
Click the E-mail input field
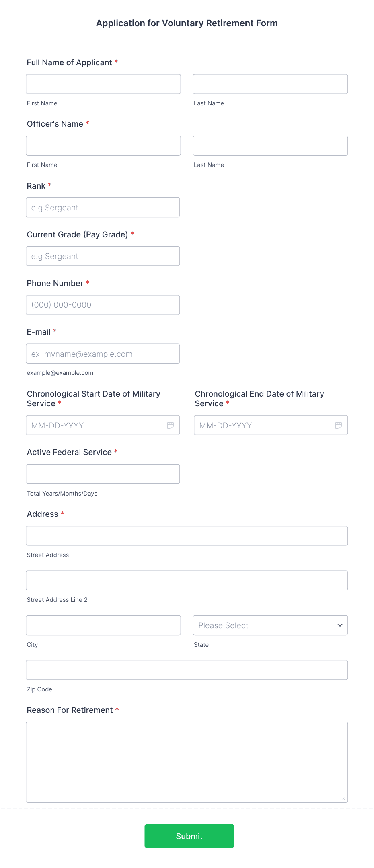coord(103,354)
